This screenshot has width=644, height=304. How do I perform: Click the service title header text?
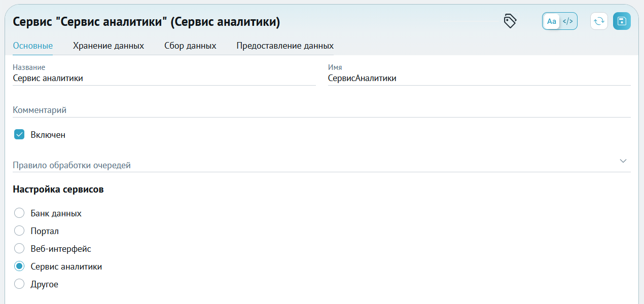click(146, 22)
